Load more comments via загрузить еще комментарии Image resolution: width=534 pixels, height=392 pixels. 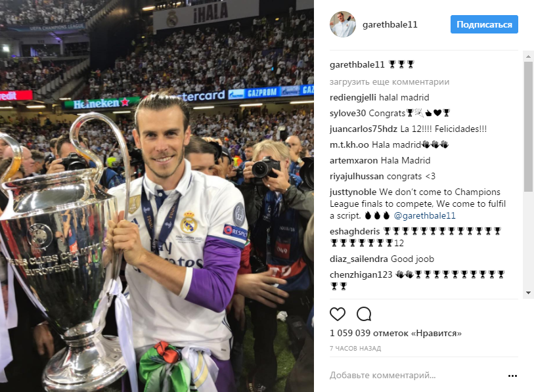[389, 81]
